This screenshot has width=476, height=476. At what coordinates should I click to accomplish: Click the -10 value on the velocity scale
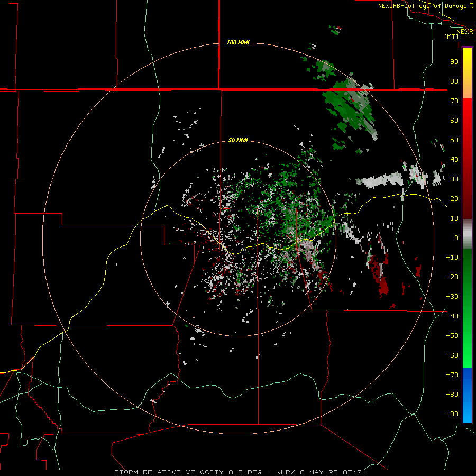[452, 258]
